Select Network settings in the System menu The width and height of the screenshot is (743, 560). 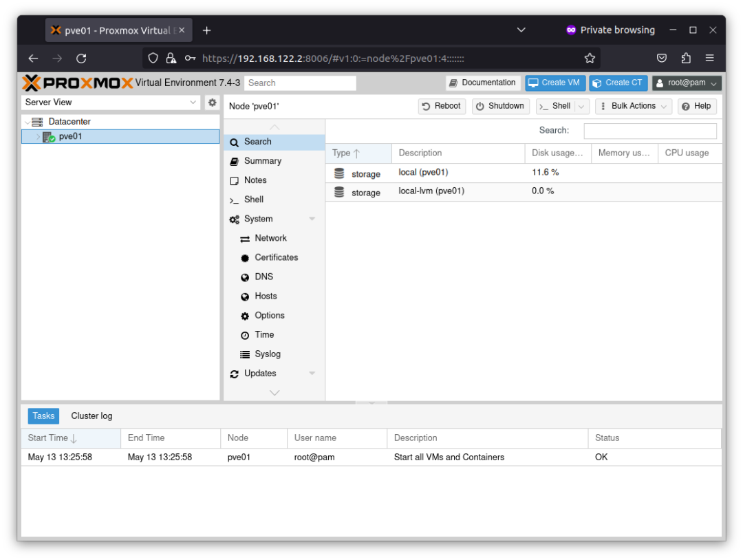click(270, 238)
